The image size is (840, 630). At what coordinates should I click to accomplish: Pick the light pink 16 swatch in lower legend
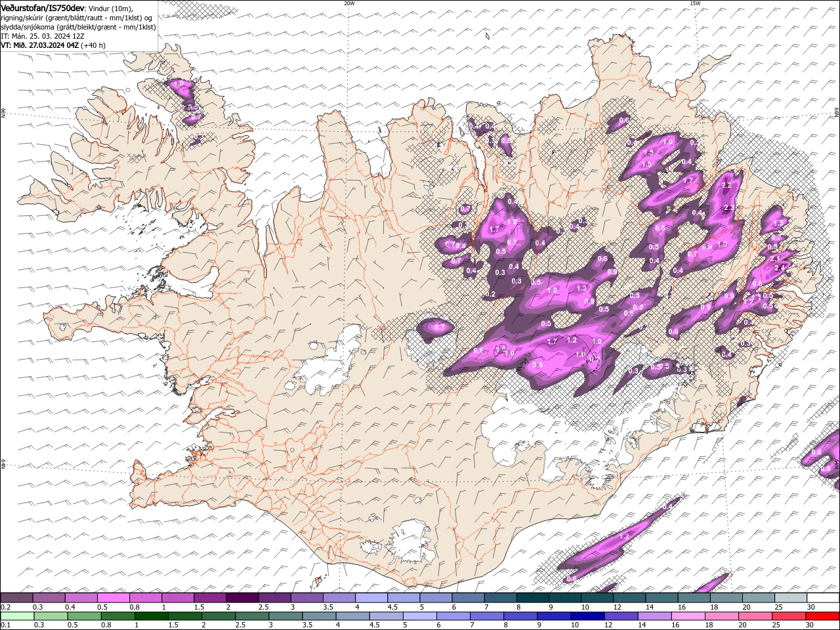[688, 616]
